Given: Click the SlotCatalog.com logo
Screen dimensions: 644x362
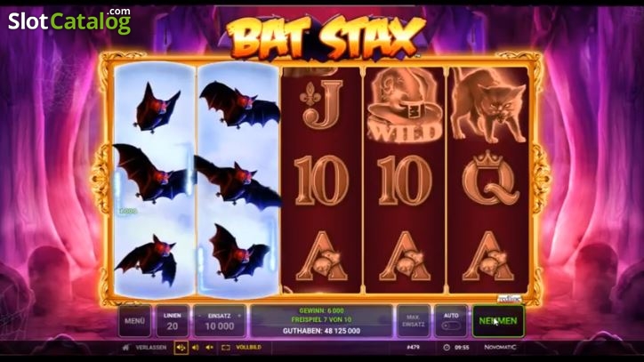Looking at the screenshot, I should pos(69,21).
